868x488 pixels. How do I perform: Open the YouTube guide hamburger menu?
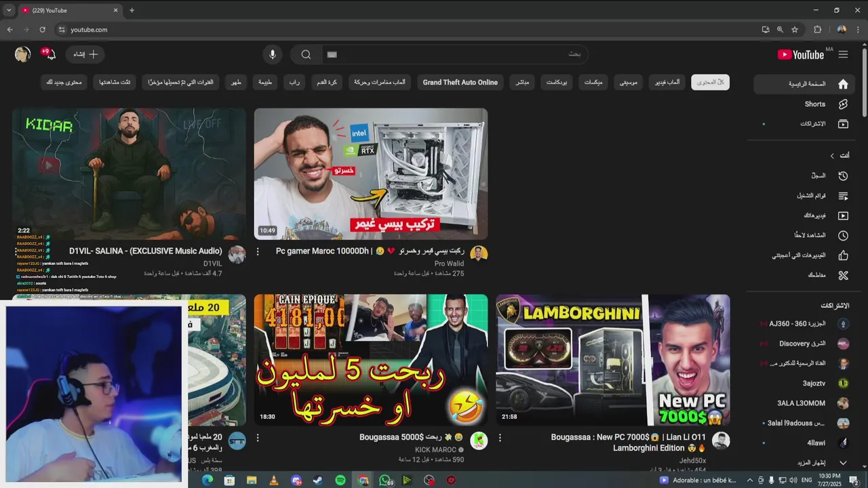coord(843,54)
